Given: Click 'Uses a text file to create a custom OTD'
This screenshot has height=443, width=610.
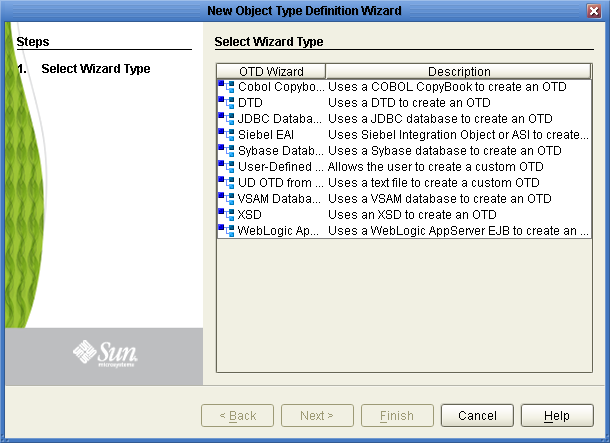Looking at the screenshot, I should 434,182.
